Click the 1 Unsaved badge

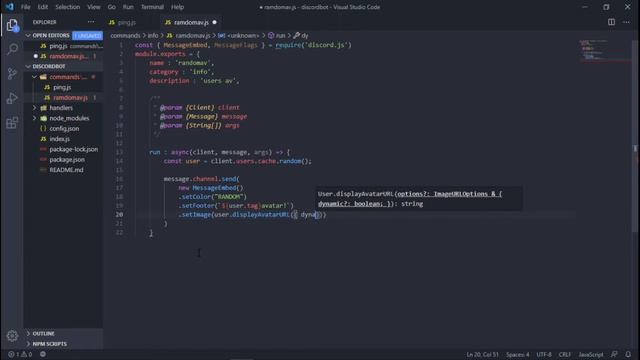tap(87, 36)
